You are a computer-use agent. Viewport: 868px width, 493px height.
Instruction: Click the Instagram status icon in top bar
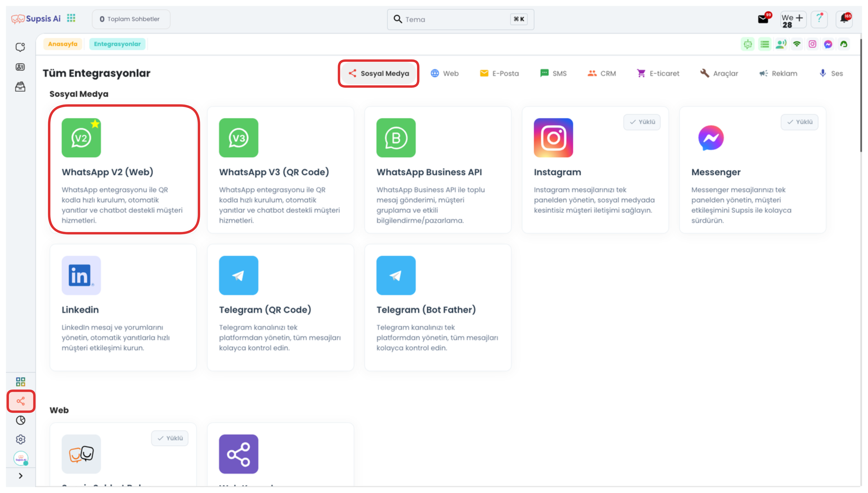point(813,44)
